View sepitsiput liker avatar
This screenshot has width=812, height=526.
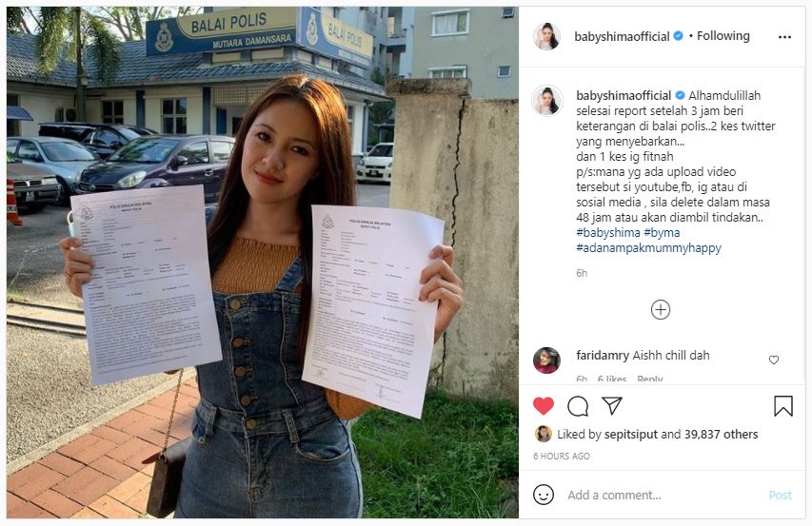click(x=544, y=434)
